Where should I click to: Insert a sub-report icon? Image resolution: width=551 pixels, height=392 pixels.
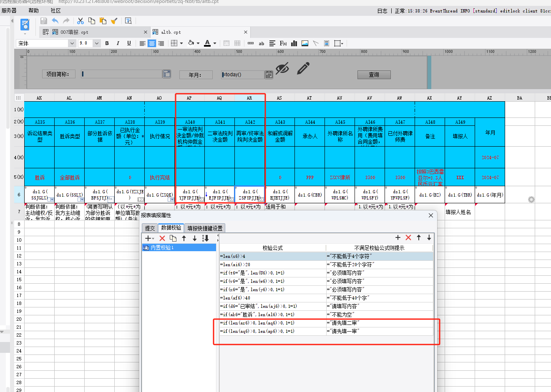[x=327, y=43]
